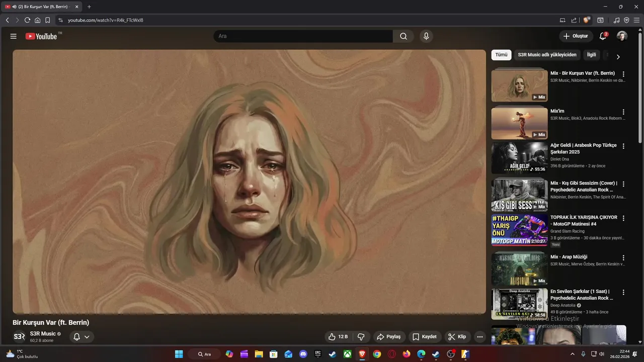The height and width of the screenshot is (362, 644).
Task: Click the Oluştur create button
Action: pyautogui.click(x=575, y=36)
